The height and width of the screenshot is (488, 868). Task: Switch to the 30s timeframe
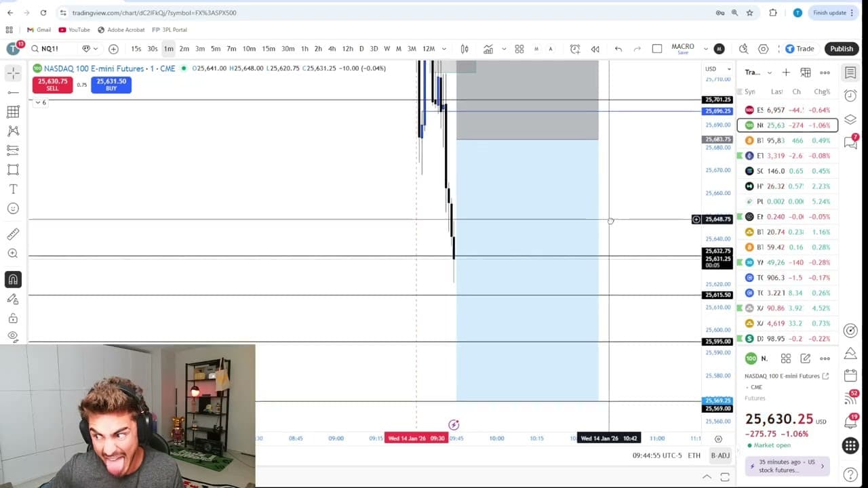153,49
